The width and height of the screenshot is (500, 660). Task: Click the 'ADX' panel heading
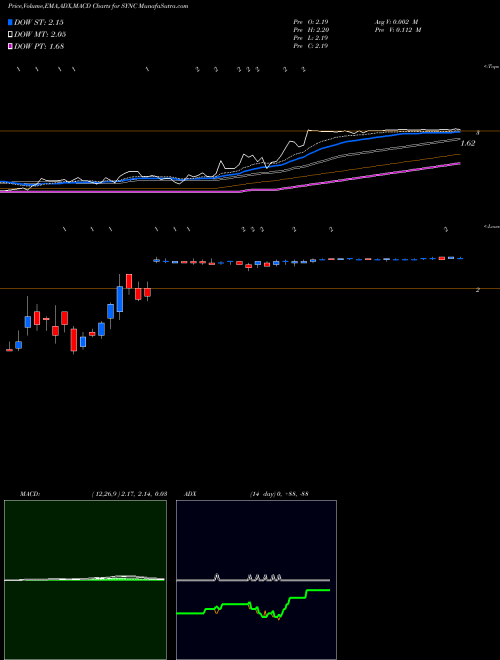click(x=191, y=493)
